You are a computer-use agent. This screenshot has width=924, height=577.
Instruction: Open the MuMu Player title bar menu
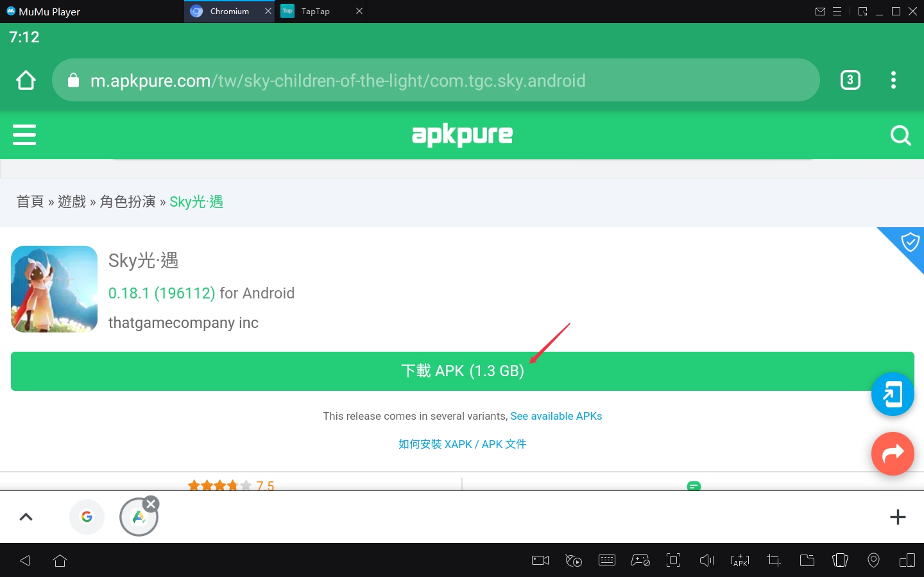pos(837,12)
